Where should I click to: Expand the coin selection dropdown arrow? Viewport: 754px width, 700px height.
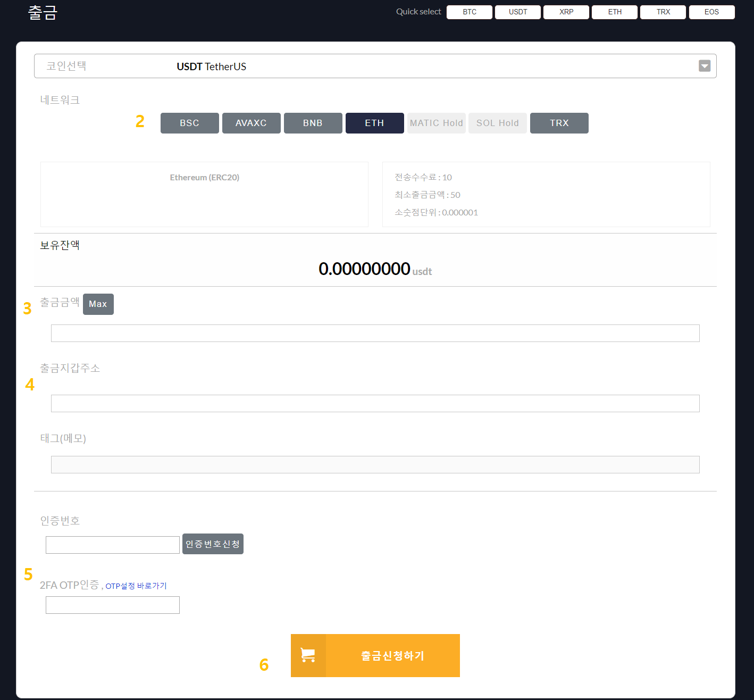coord(704,66)
